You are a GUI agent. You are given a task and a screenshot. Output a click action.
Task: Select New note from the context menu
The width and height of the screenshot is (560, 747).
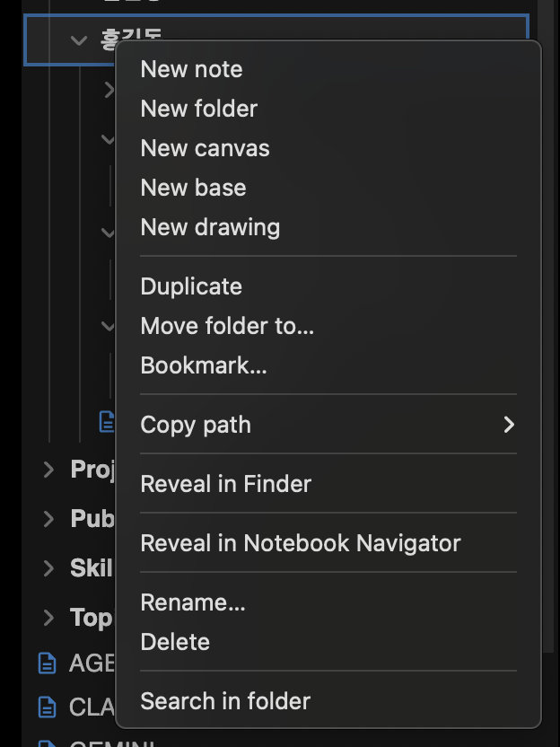pyautogui.click(x=191, y=69)
